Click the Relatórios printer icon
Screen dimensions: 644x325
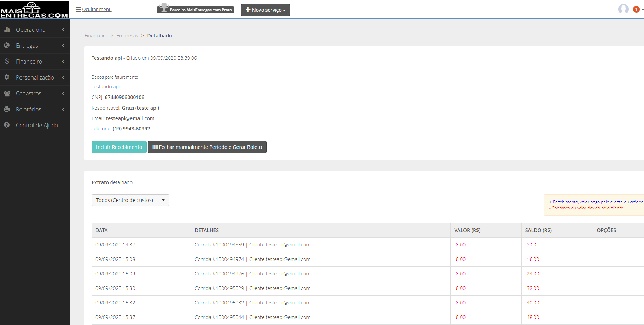tap(7, 109)
